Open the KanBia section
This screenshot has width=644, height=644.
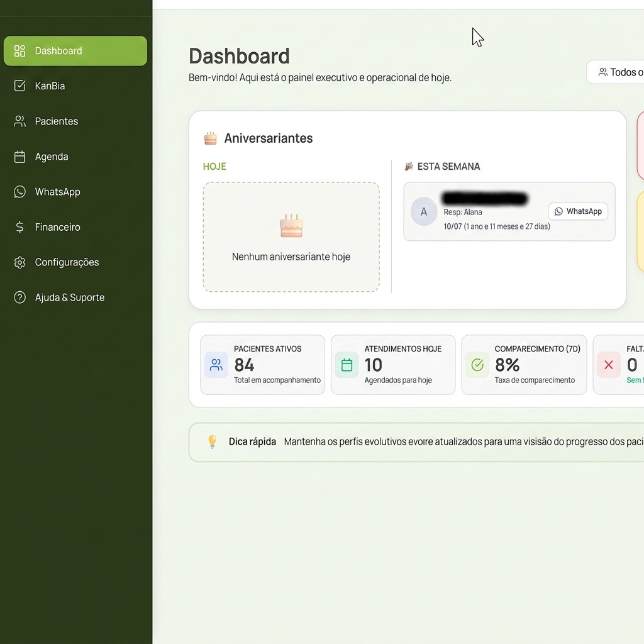point(75,86)
